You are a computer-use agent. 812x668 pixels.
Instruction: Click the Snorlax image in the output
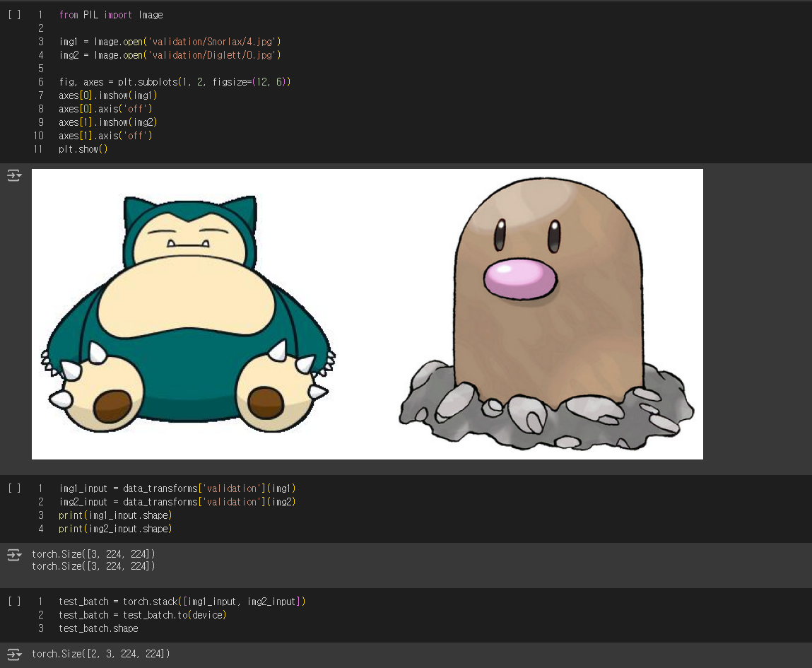point(188,315)
